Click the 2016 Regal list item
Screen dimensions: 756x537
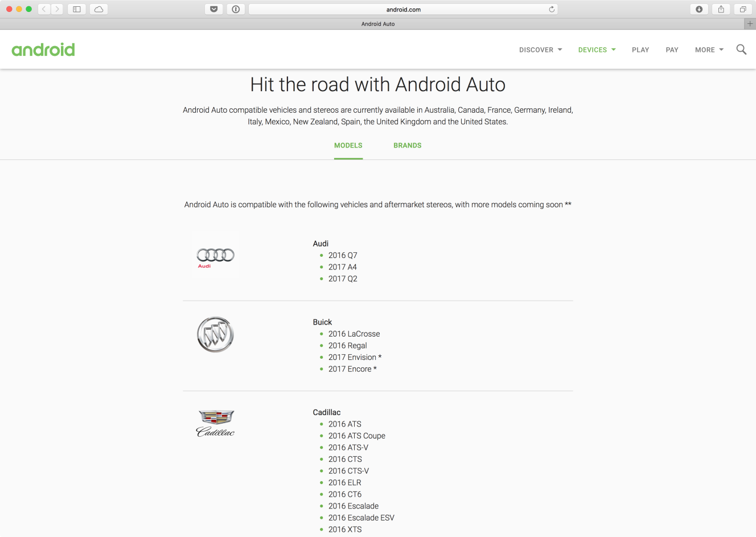(348, 346)
